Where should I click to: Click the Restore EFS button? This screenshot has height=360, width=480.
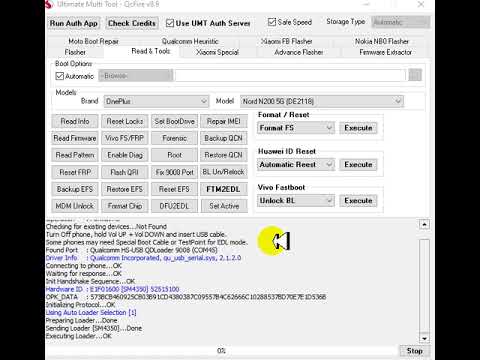click(125, 189)
